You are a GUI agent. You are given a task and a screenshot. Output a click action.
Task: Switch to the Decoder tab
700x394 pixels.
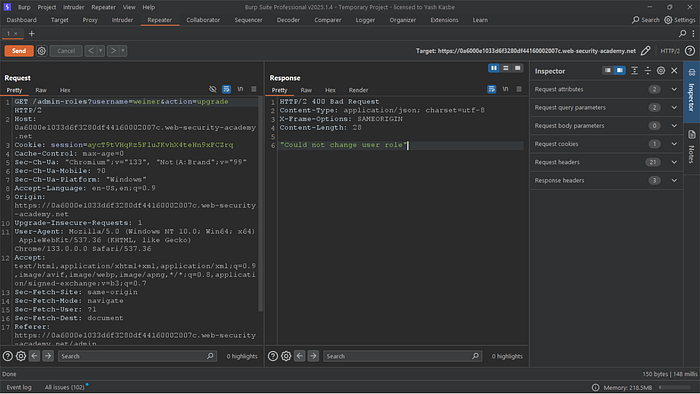click(288, 20)
